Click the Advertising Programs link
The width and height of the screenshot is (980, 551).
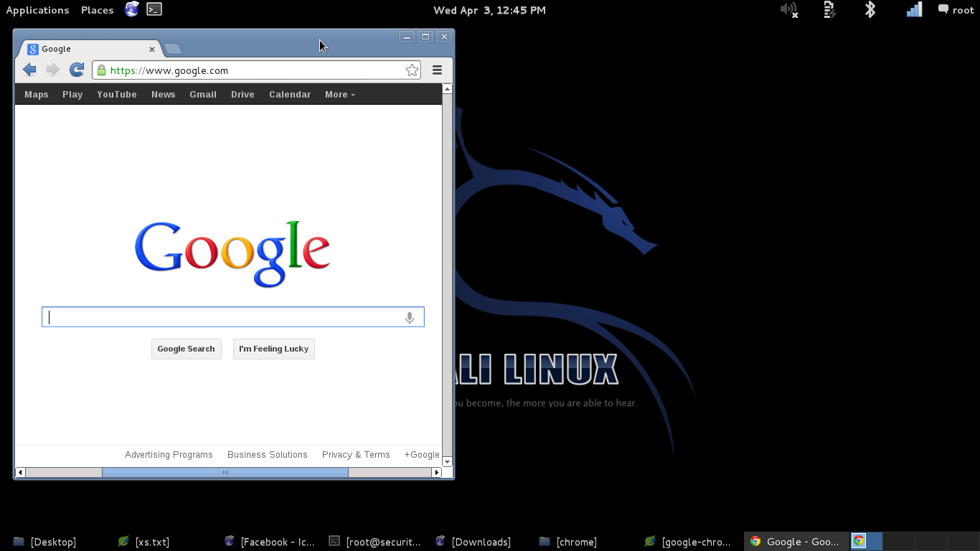[x=169, y=455]
